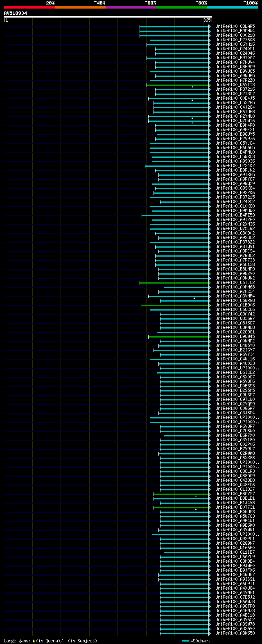Open hit UniRef100_A3JSM4
Screen dimensions: 262x644
(235, 413)
